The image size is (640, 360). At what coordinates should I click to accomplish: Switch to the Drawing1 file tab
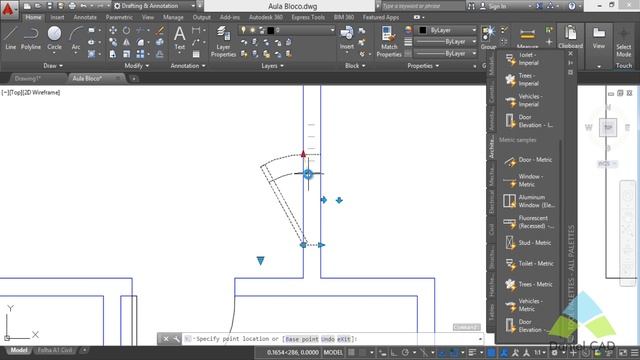pyautogui.click(x=28, y=78)
